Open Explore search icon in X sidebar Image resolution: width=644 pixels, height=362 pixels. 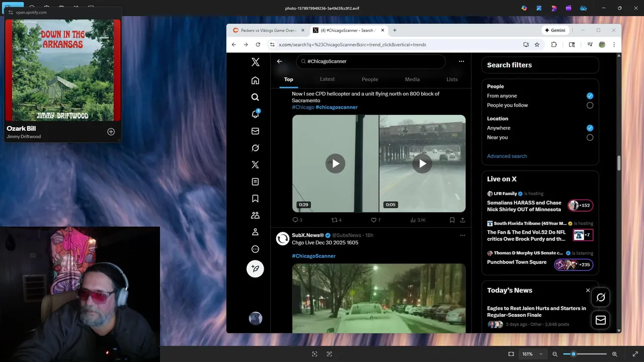point(255,97)
